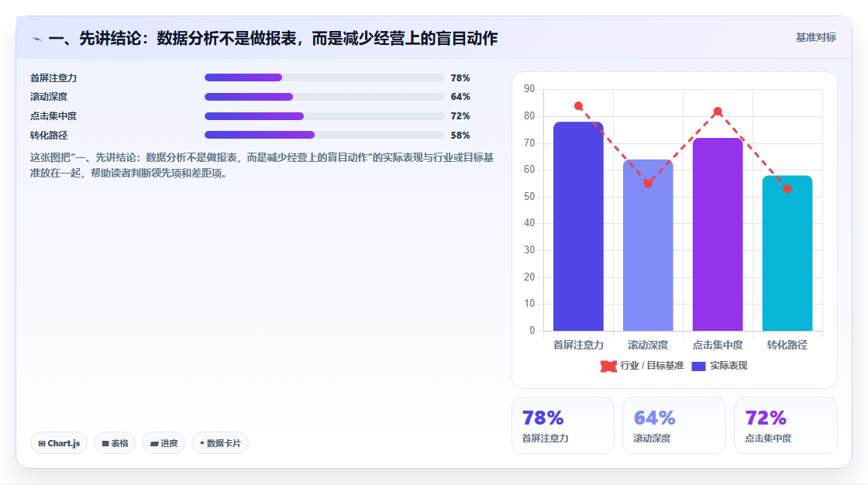Screen dimensions: 868x485
Task: Click the 点击集中度 progress bar
Action: [x=325, y=116]
